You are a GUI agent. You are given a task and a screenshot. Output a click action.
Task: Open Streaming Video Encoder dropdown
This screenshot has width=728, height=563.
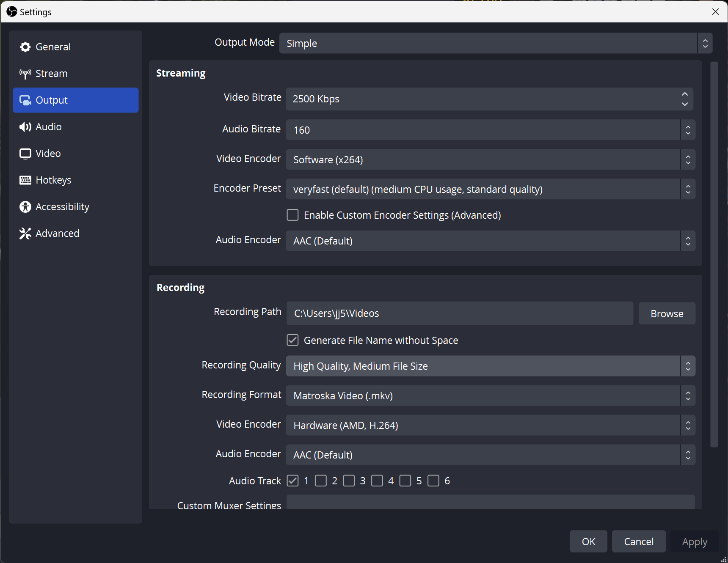tap(491, 159)
